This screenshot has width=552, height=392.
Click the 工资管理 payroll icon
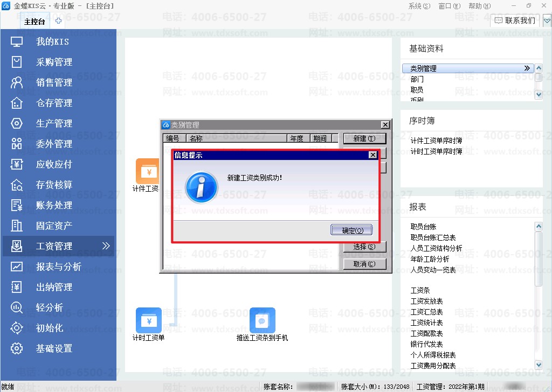[17, 246]
